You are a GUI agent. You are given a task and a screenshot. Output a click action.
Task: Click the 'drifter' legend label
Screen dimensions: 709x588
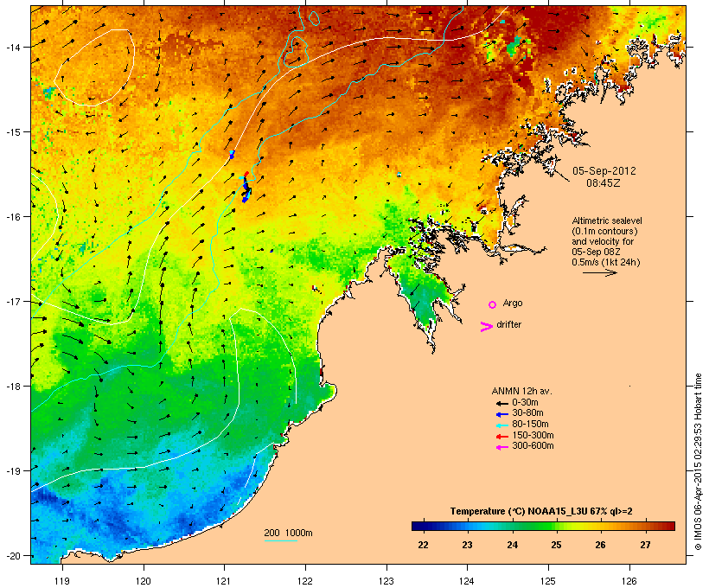(x=508, y=324)
